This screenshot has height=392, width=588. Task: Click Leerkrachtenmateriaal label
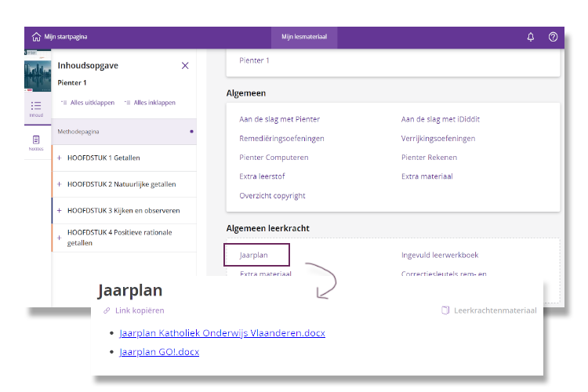pyautogui.click(x=495, y=310)
